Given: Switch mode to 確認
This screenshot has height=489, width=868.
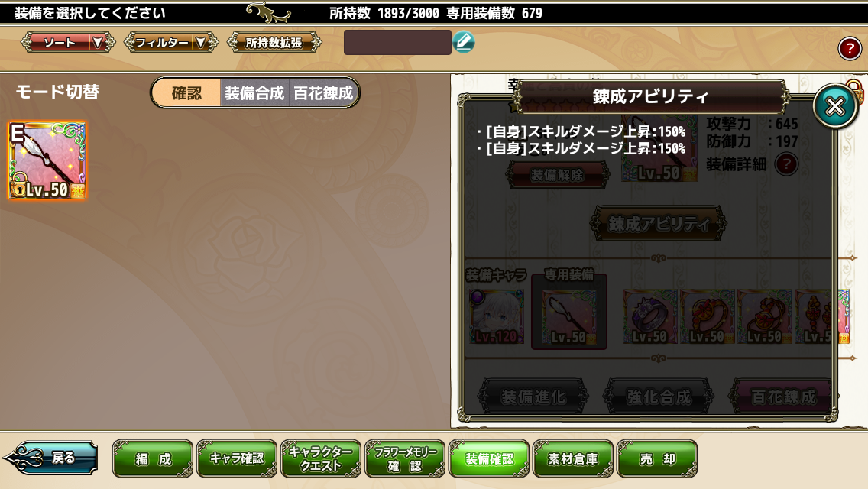Looking at the screenshot, I should 186,93.
